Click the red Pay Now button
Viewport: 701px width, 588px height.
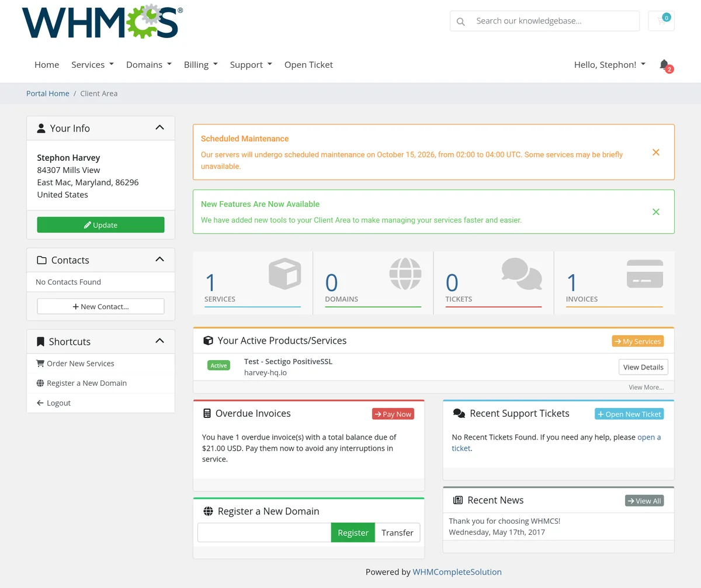[393, 414]
